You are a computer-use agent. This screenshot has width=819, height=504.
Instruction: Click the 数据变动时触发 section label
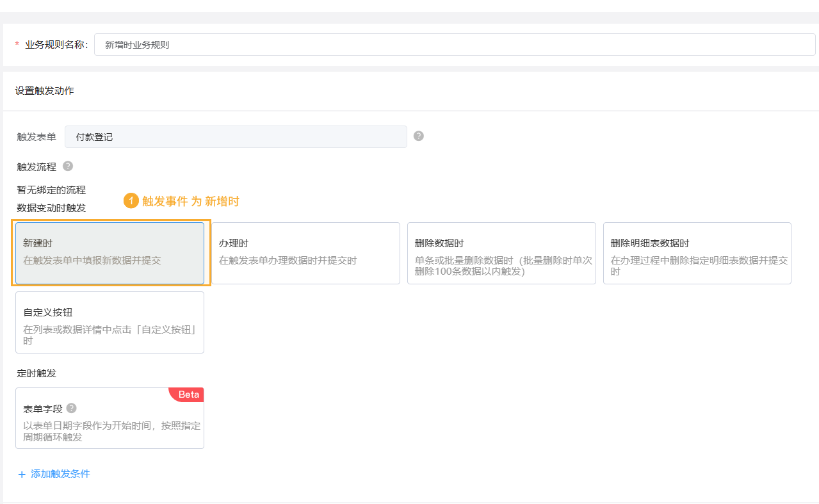(51, 207)
